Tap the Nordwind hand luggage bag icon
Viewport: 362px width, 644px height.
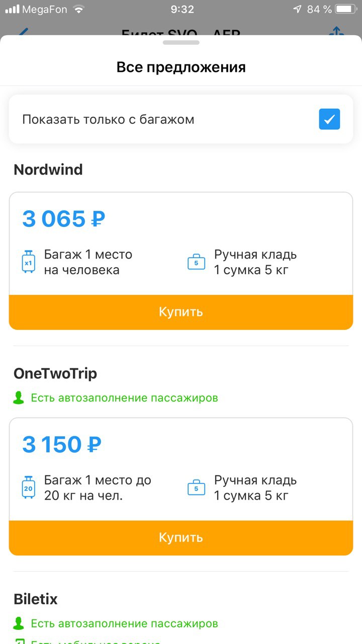click(196, 262)
